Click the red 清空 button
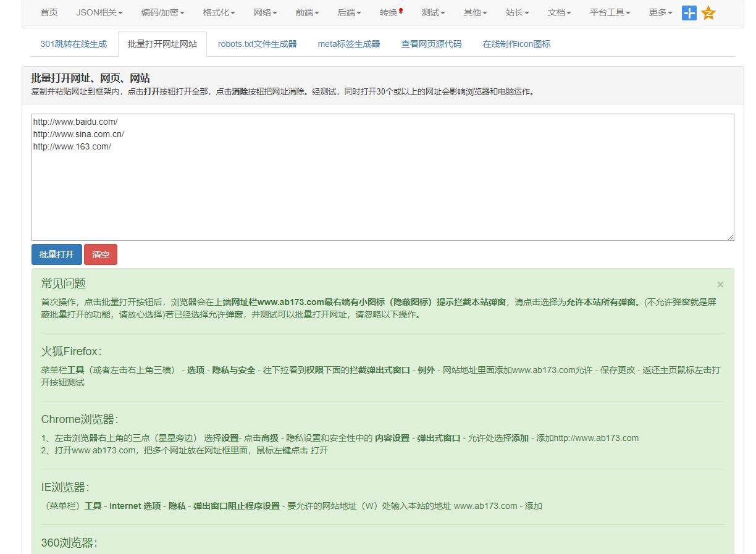This screenshot has height=554, width=756. point(101,254)
